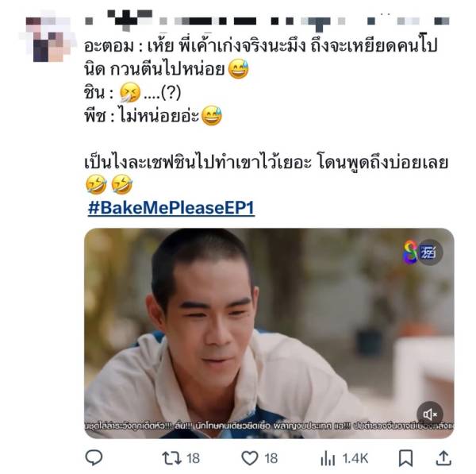Screen dimensions: 476x474
Task: Play the video of the man smiling
Action: coord(269,333)
